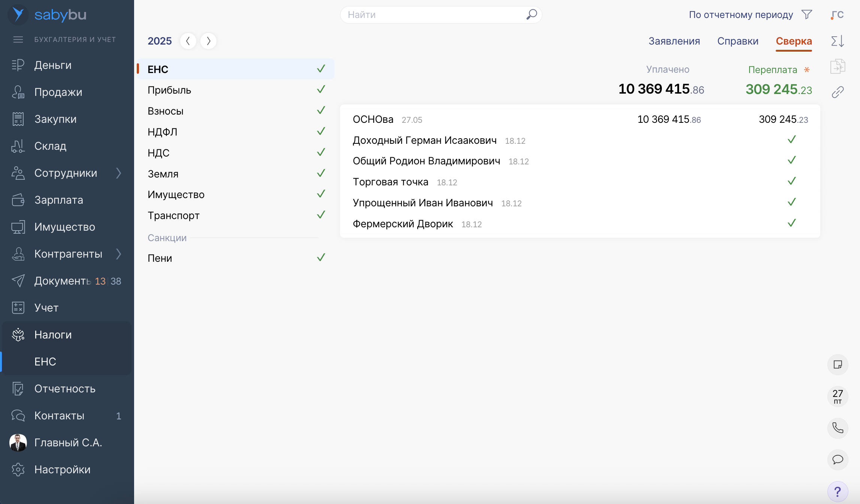Viewport: 860px width, 504px height.
Task: Open the help question mark button
Action: (838, 492)
